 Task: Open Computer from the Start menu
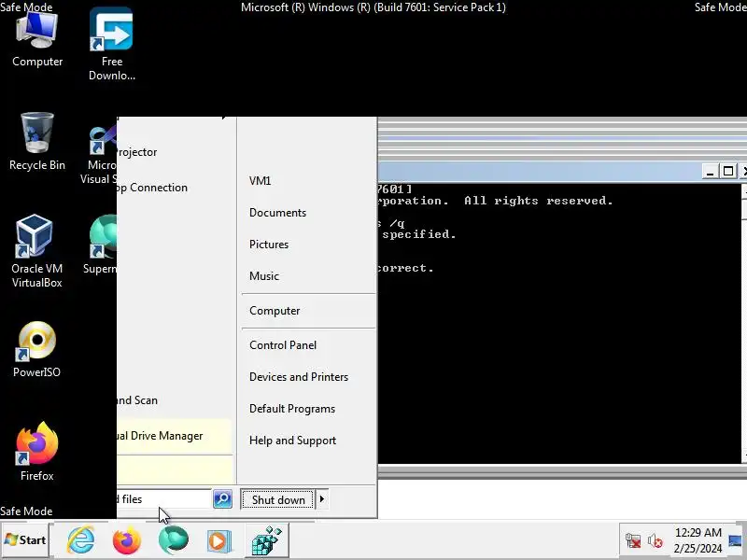275,311
